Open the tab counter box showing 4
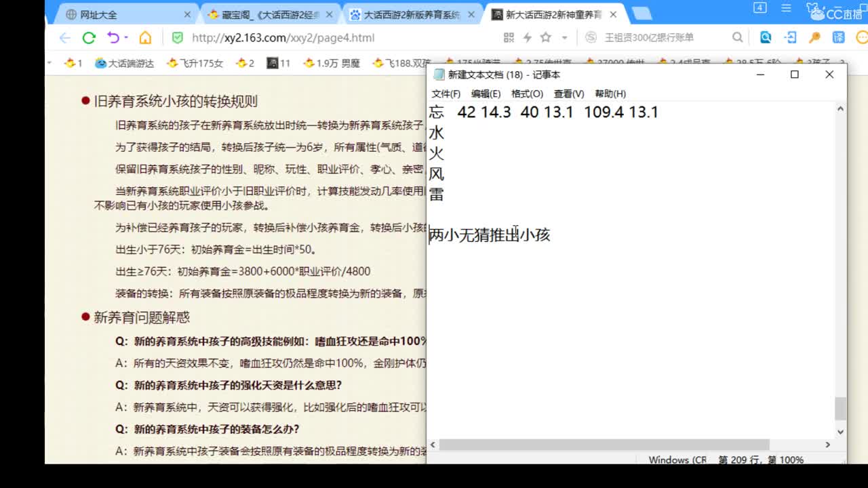The width and height of the screenshot is (868, 488). 759,8
